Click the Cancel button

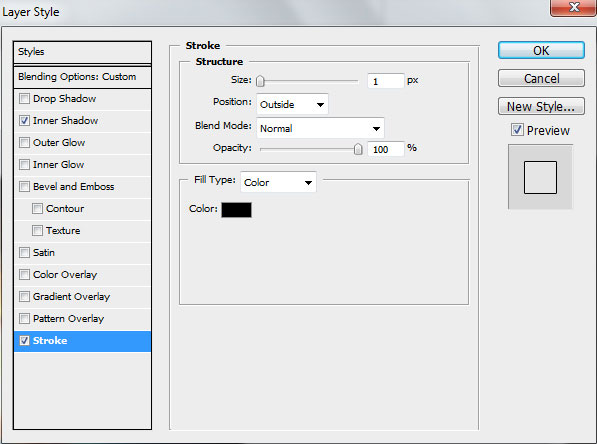[541, 78]
